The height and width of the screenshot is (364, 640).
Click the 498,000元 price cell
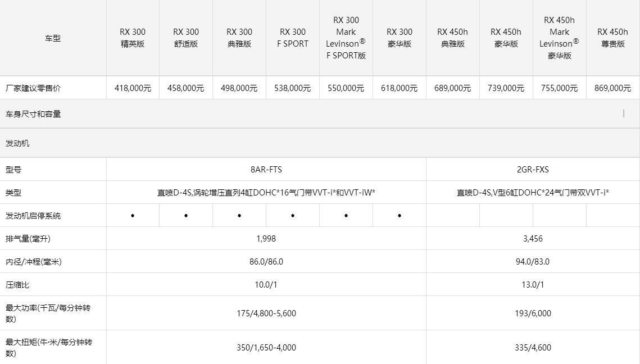pos(239,88)
